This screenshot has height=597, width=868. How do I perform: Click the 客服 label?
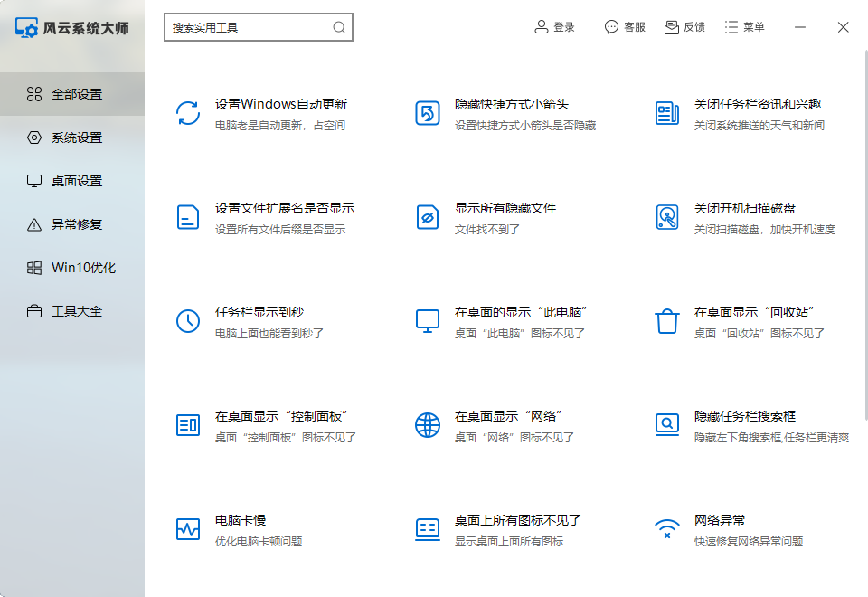pos(635,27)
